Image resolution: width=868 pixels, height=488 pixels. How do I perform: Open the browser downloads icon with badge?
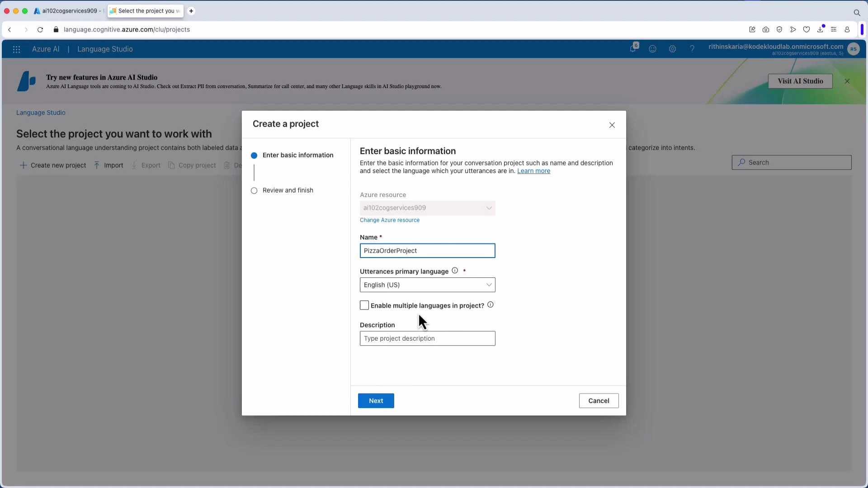820,29
